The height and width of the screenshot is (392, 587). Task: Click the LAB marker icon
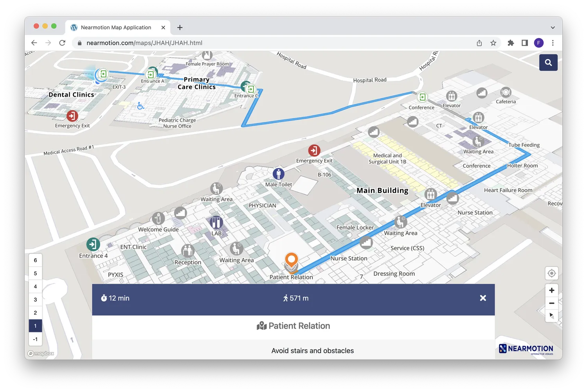coord(216,223)
